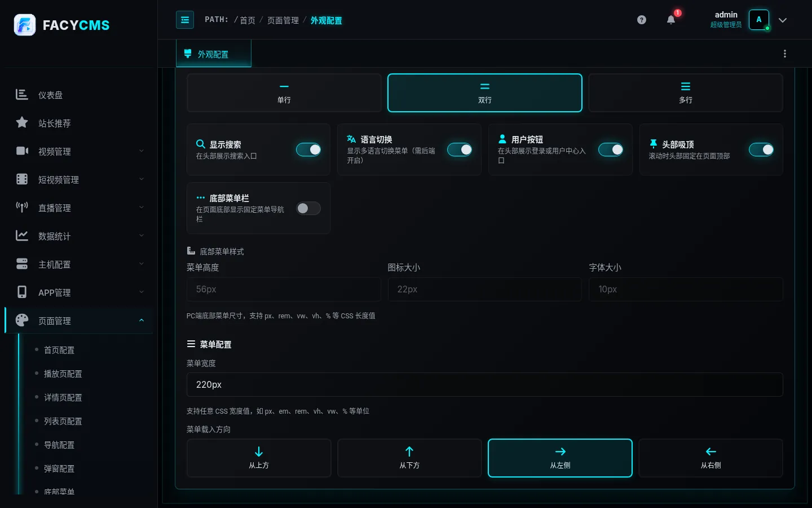Open 播放页配置 in sidebar submenu
812x508 pixels.
(x=63, y=374)
